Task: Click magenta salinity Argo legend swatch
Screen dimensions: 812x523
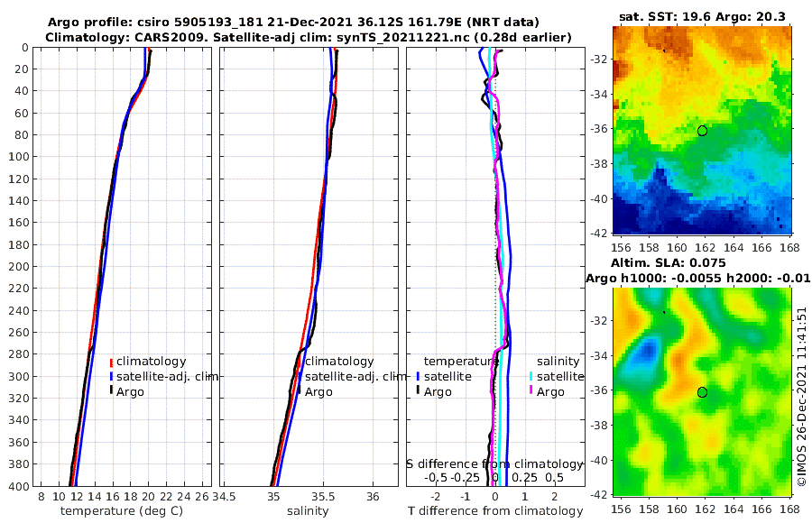Action: pos(531,391)
